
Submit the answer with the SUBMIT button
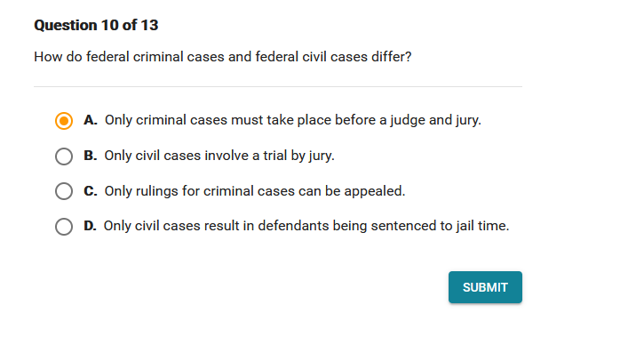coord(485,287)
